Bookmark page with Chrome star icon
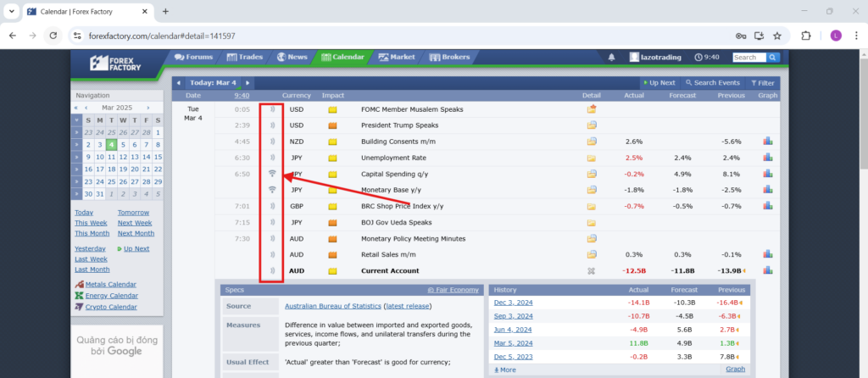This screenshot has width=868, height=378. pyautogui.click(x=777, y=36)
